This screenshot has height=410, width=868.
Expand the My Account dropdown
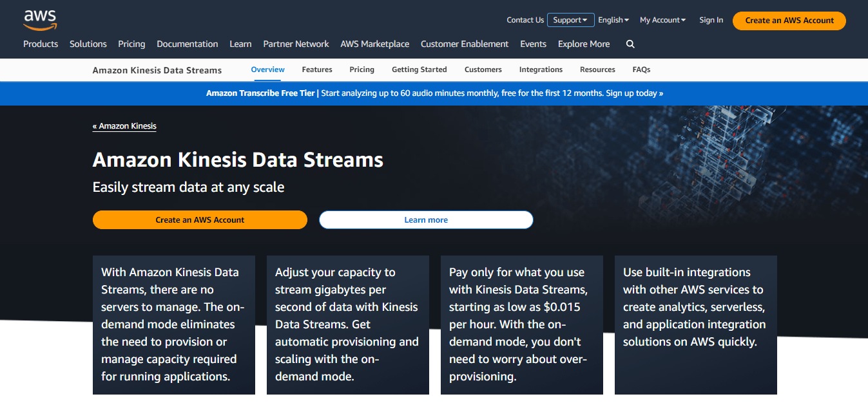pyautogui.click(x=662, y=20)
